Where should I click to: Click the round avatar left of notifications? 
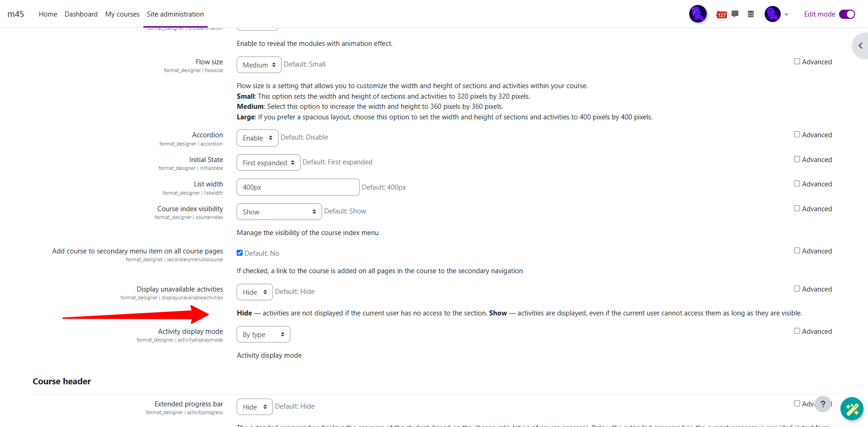point(698,14)
